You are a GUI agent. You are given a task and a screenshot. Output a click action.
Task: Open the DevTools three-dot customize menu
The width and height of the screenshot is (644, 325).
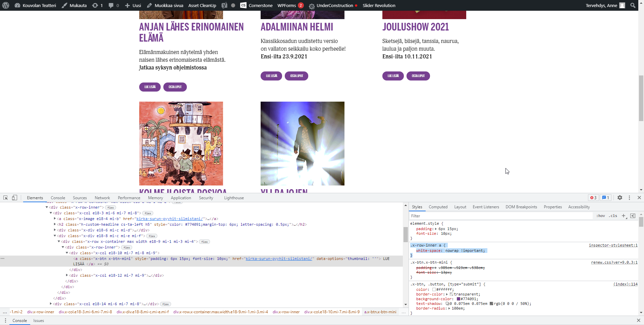coord(629,198)
